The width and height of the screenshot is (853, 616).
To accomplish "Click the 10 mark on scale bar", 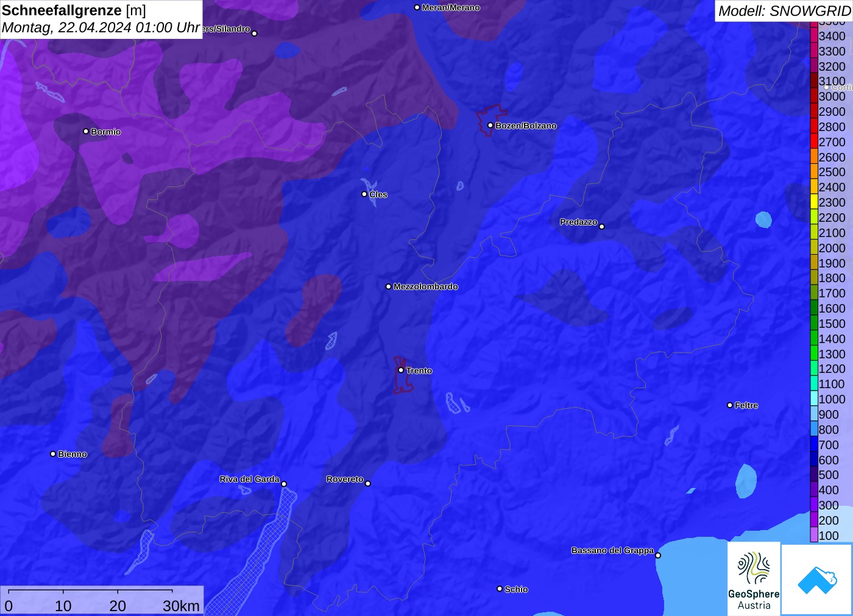I will tap(63, 606).
